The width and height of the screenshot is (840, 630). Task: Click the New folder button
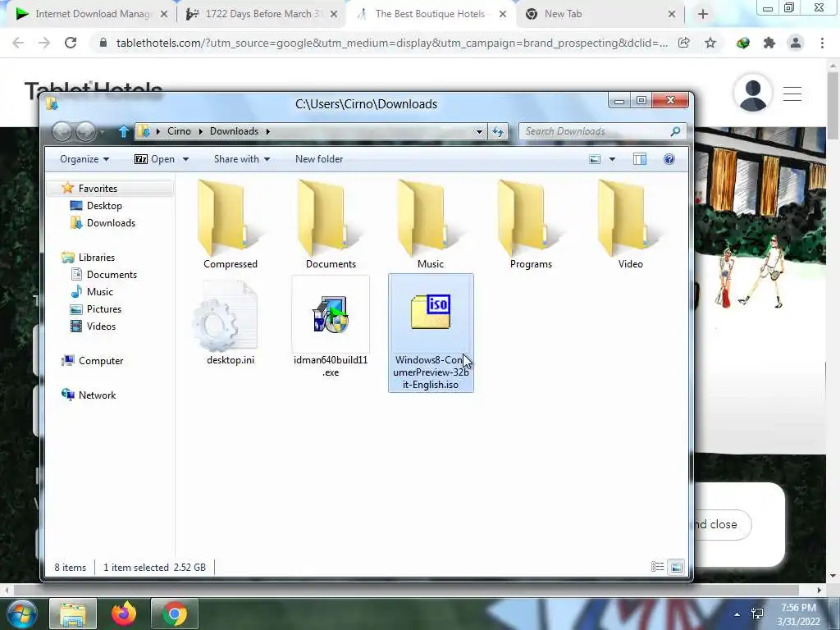coord(319,159)
